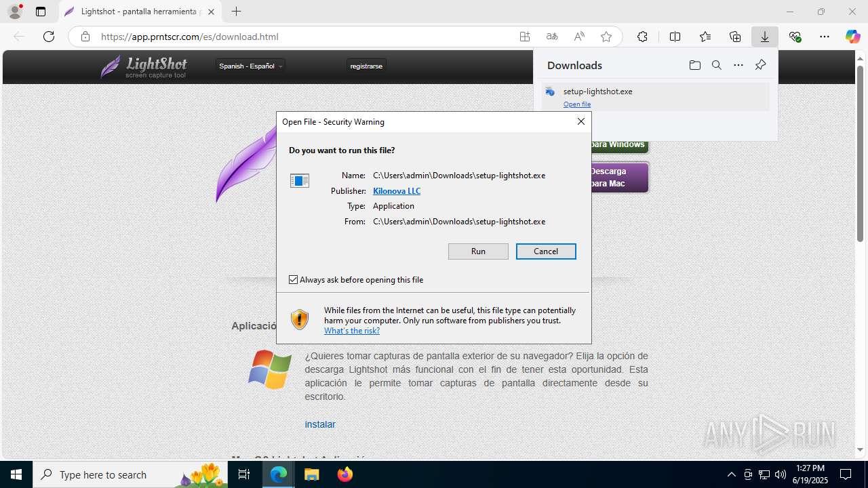
Task: Open the volume icon in system tray
Action: coord(780,474)
